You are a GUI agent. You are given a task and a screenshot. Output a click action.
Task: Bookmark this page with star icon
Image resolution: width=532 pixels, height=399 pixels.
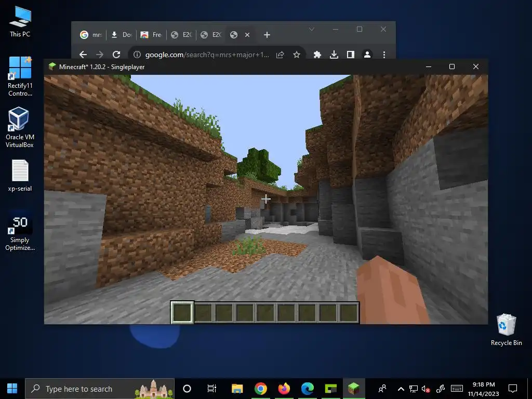point(297,55)
